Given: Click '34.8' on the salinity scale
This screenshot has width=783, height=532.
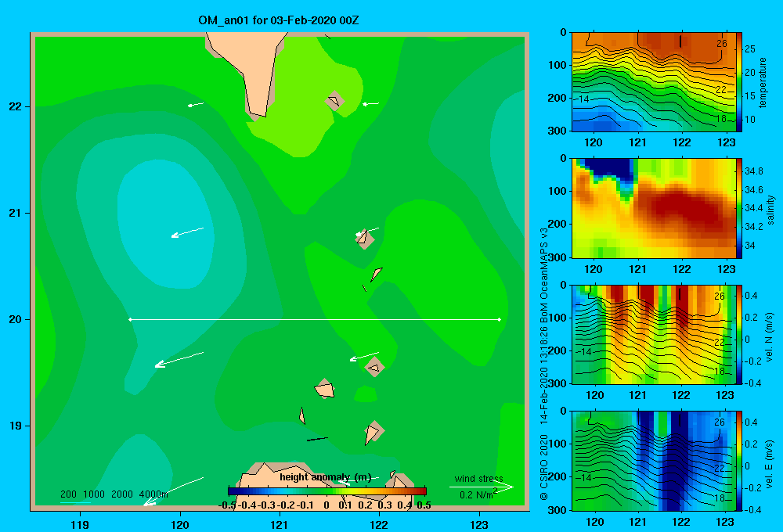Looking at the screenshot, I should (753, 171).
